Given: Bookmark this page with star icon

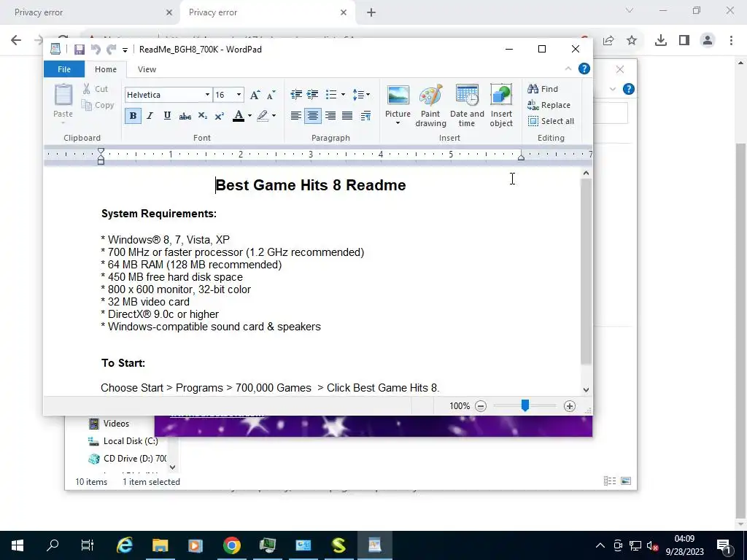Looking at the screenshot, I should tap(632, 41).
